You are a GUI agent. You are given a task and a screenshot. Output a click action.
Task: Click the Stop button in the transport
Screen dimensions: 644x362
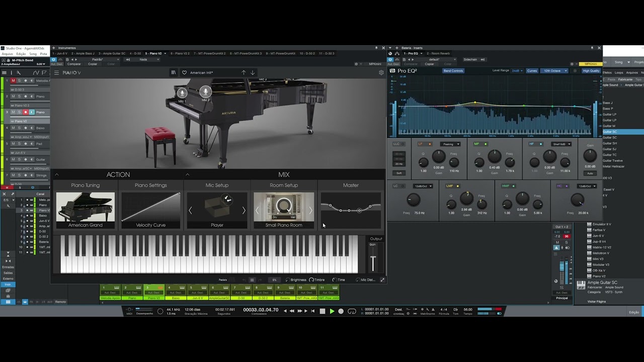[x=323, y=311]
